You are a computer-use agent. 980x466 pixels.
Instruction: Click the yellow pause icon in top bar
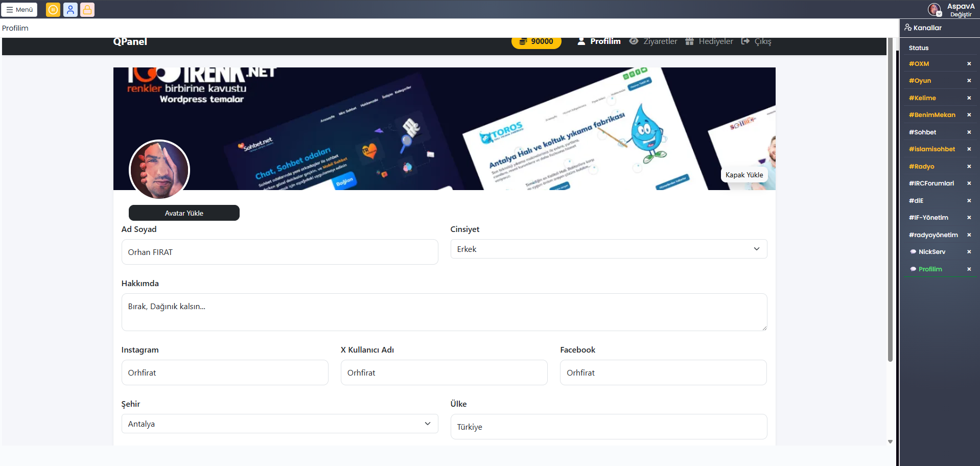click(53, 10)
